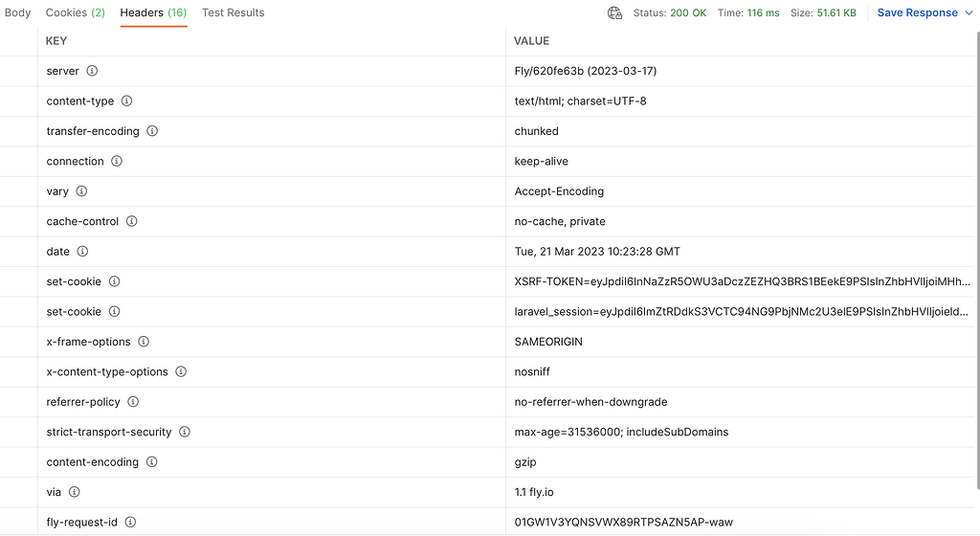Screen dimensions: 980x536
Task: Click the XSRF-TOKEN set-cookie value
Action: pyautogui.click(x=742, y=281)
